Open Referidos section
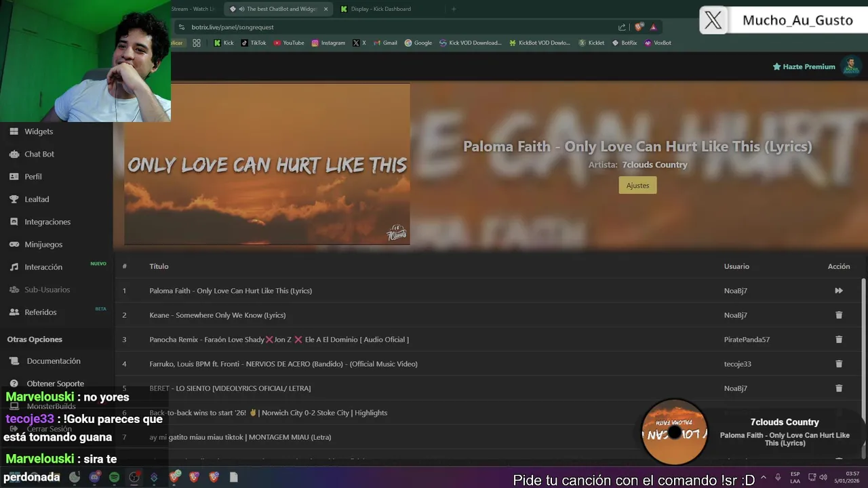The image size is (868, 488). (x=41, y=312)
